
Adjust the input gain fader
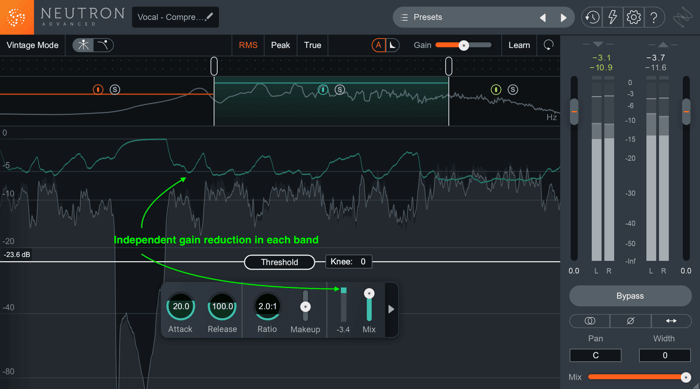coord(574,112)
